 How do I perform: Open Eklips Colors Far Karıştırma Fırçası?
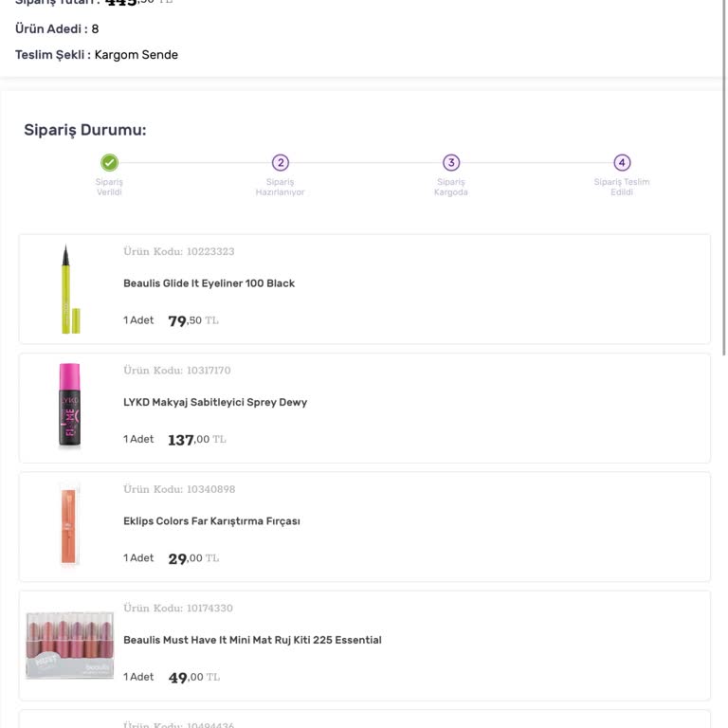[x=211, y=521]
